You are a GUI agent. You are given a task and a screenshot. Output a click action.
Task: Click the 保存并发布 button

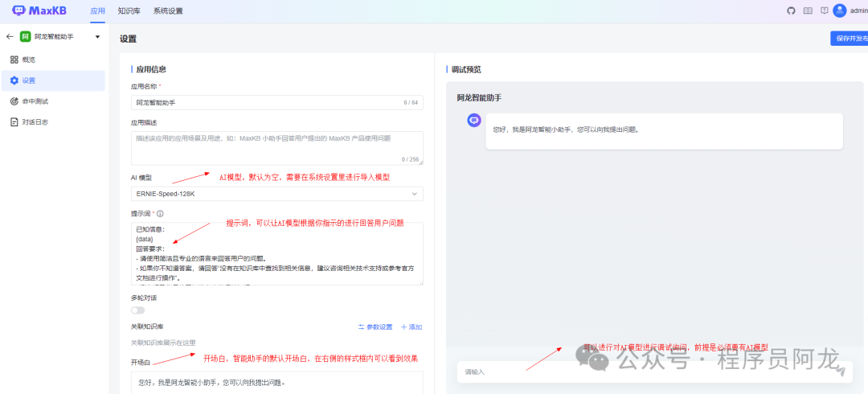coord(850,38)
